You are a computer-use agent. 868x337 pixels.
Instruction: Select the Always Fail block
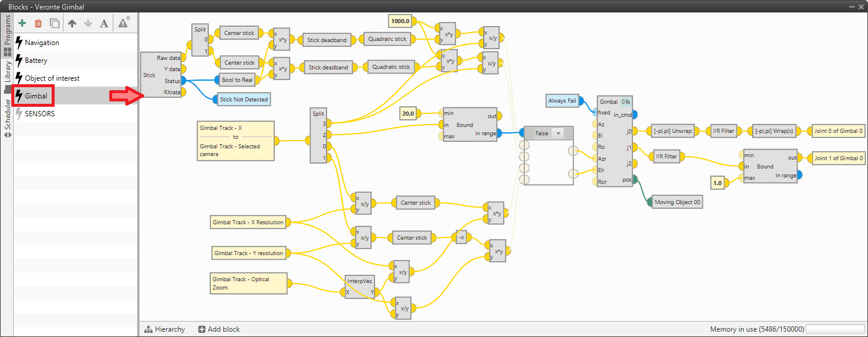[x=562, y=101]
